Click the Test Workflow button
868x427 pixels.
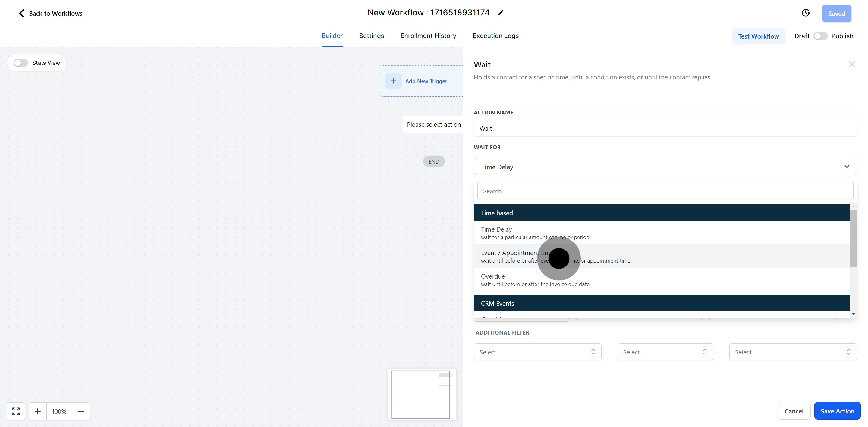(758, 36)
